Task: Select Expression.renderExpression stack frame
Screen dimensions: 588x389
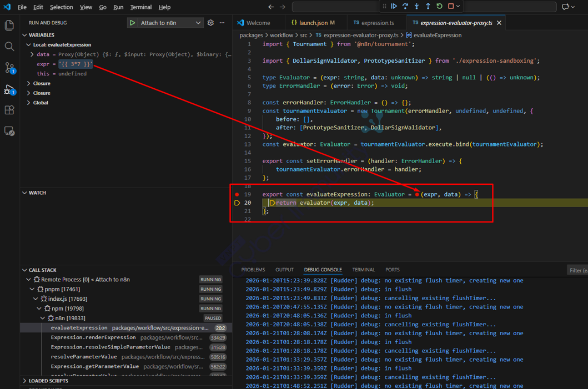Action: 126,337
